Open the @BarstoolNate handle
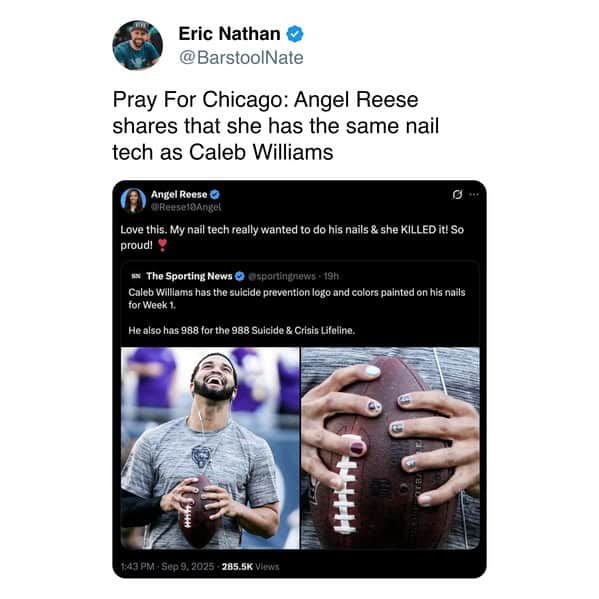 click(x=241, y=58)
